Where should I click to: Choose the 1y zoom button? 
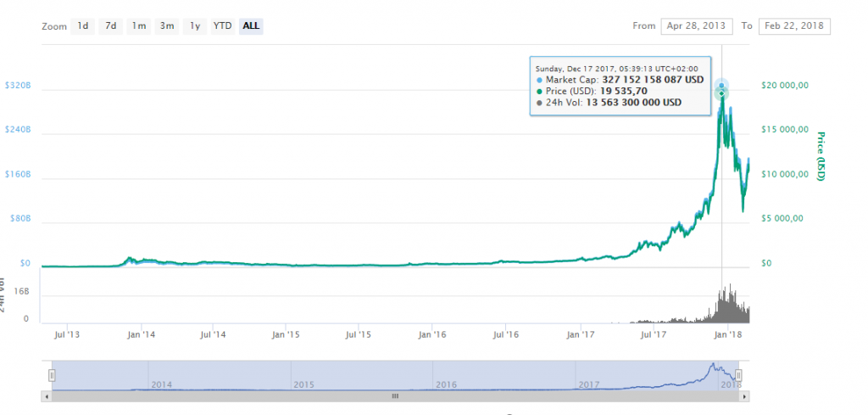[x=195, y=25]
